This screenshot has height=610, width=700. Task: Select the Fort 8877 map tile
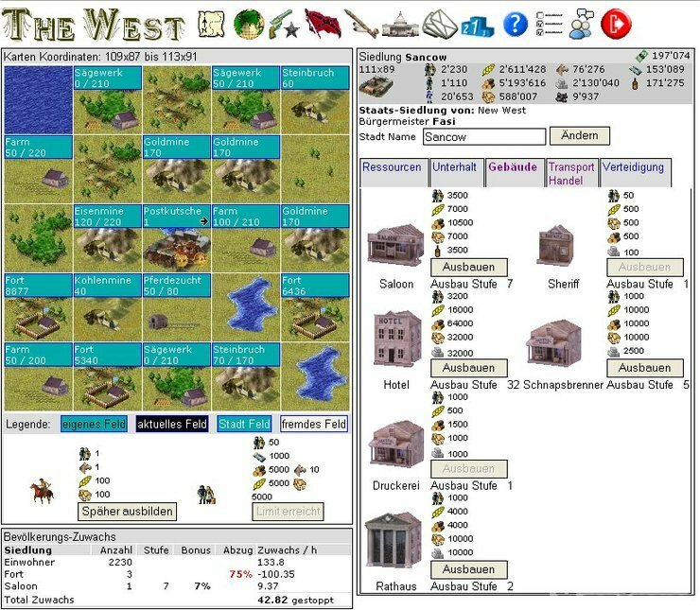[38, 307]
